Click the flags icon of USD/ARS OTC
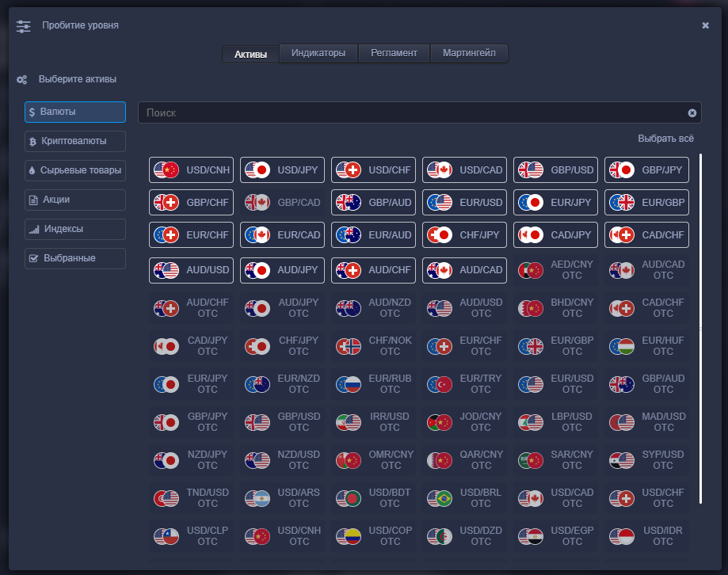 click(257, 498)
